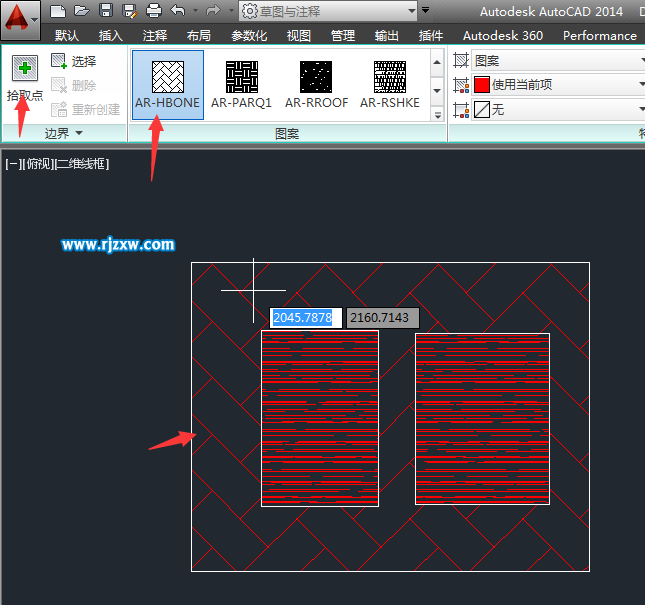
Task: Click the Open folder icon
Action: [82, 11]
